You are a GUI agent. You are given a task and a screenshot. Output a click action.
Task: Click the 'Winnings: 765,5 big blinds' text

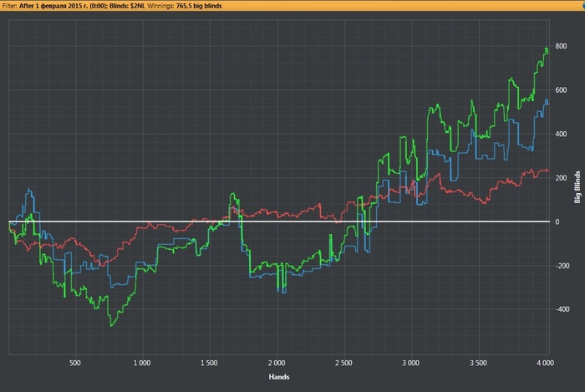[x=185, y=6]
